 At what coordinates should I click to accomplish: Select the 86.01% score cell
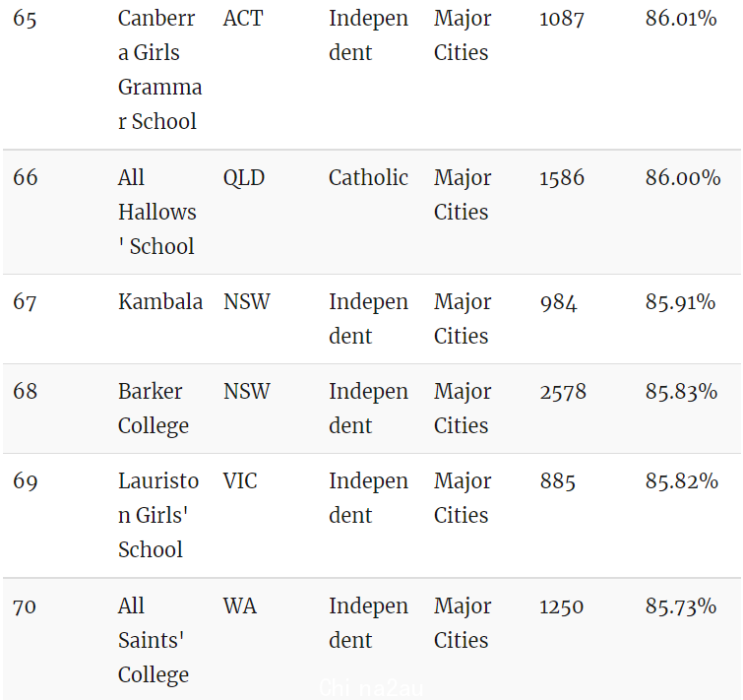point(681,19)
